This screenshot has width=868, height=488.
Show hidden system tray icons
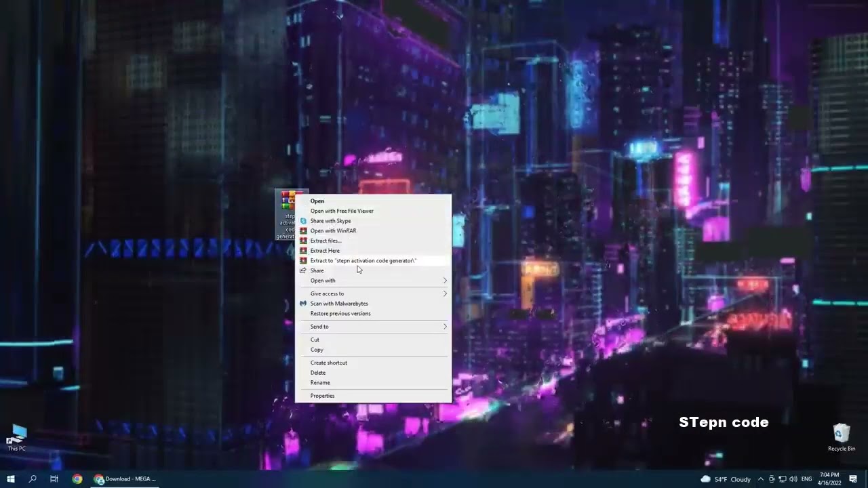[761, 479]
